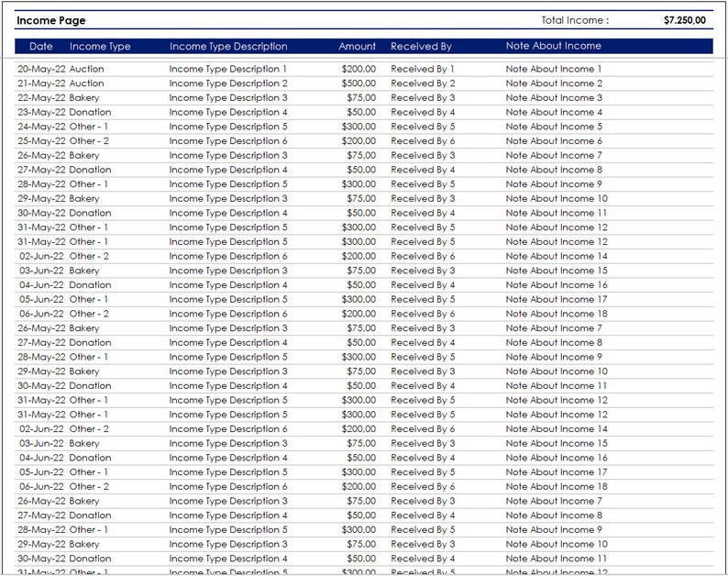
Task: Select the date cell '25-May-22'
Action: pyautogui.click(x=42, y=141)
